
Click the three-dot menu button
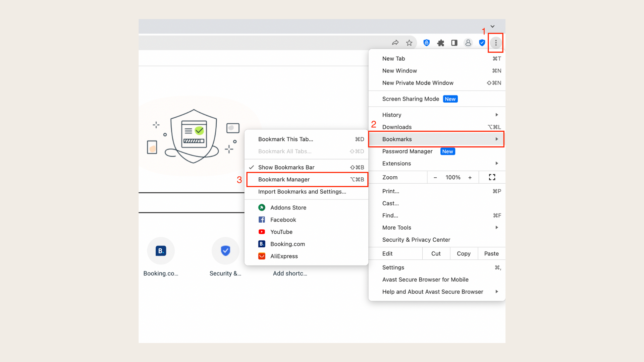(496, 43)
